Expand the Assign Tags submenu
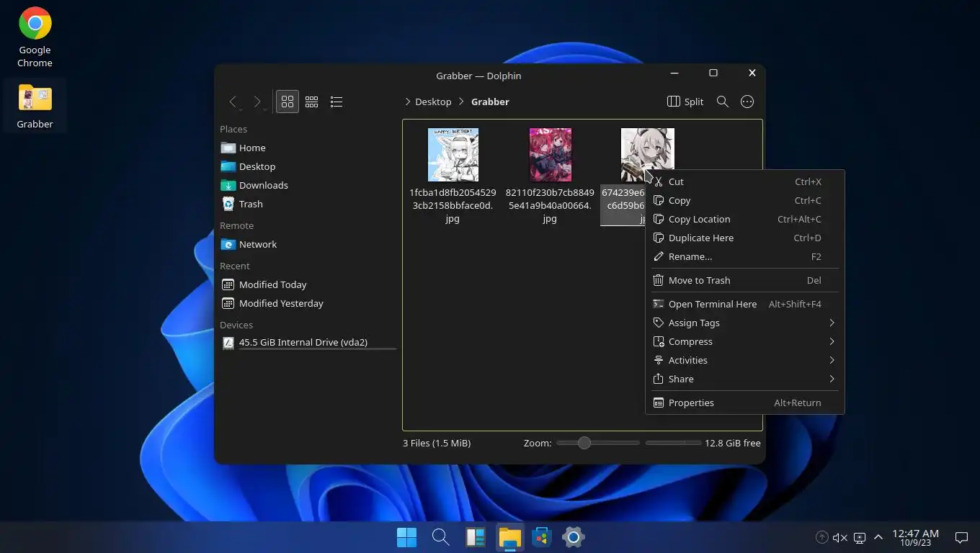This screenshot has height=553, width=980. click(x=744, y=323)
